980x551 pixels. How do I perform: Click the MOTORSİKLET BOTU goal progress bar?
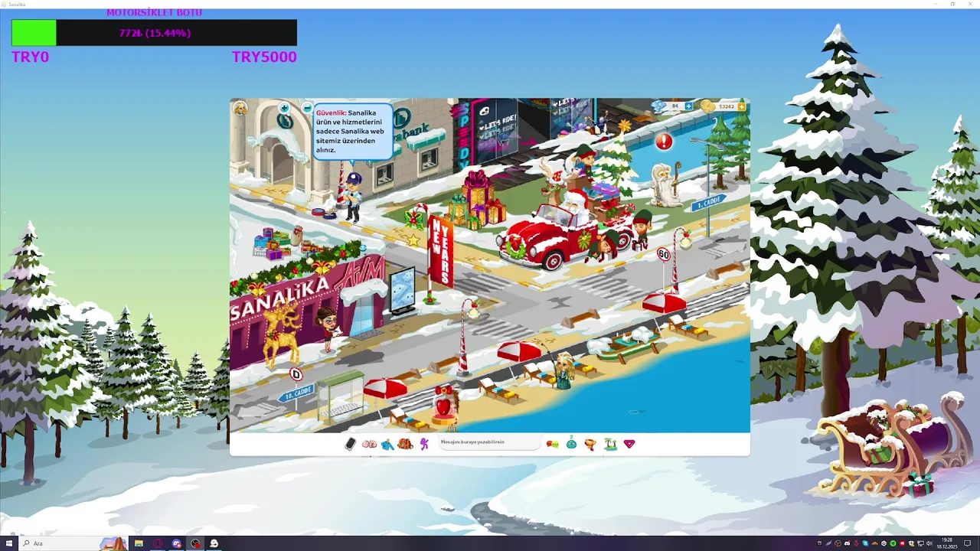click(x=154, y=33)
